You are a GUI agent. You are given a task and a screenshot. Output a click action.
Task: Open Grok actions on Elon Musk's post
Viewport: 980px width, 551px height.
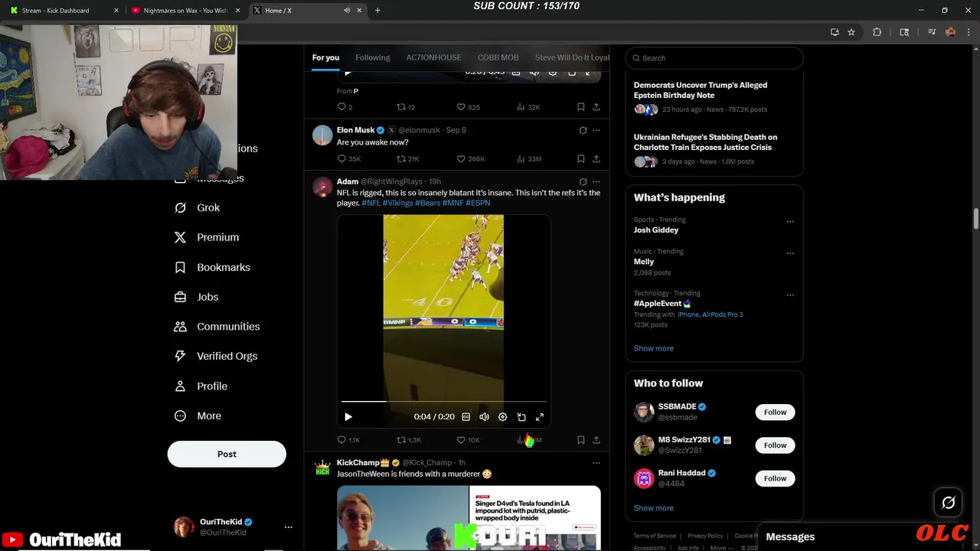tap(583, 130)
